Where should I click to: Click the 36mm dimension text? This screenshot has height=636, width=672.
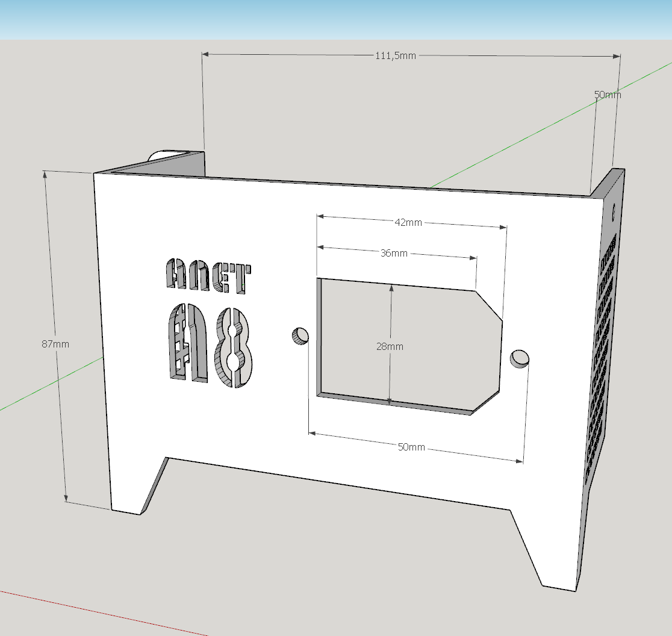click(x=394, y=254)
